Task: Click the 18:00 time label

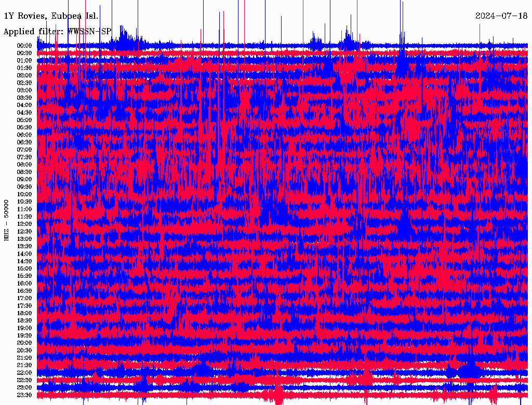Action: [x=24, y=313]
